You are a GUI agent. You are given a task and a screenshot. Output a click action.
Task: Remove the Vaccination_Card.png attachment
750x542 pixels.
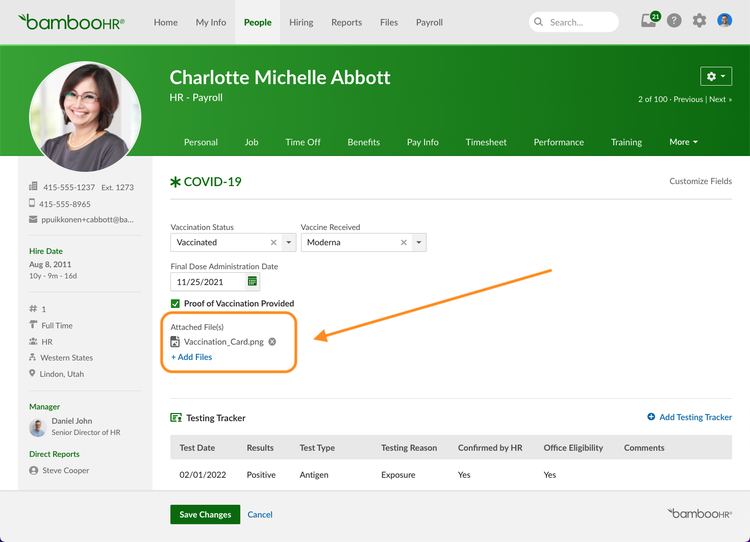[x=272, y=342]
